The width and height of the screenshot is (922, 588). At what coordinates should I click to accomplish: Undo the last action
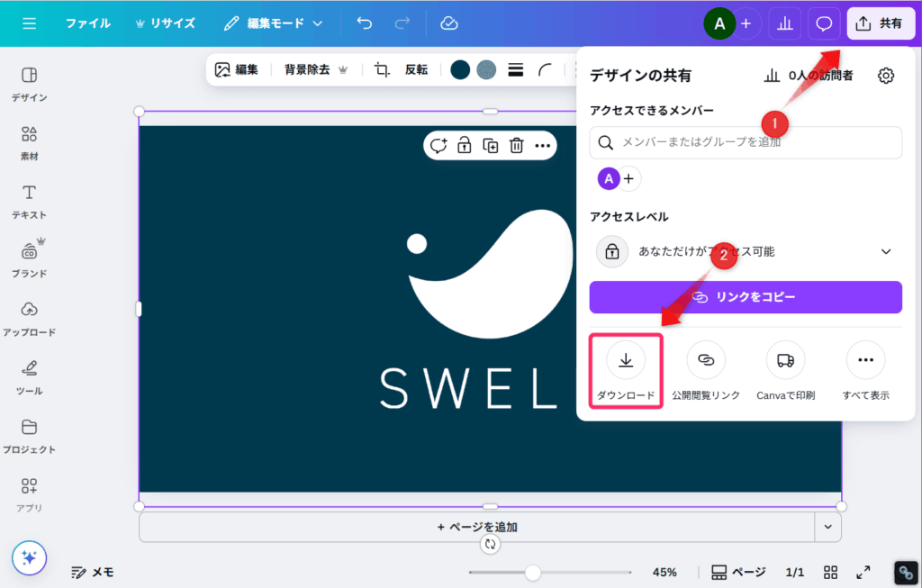[x=365, y=23]
